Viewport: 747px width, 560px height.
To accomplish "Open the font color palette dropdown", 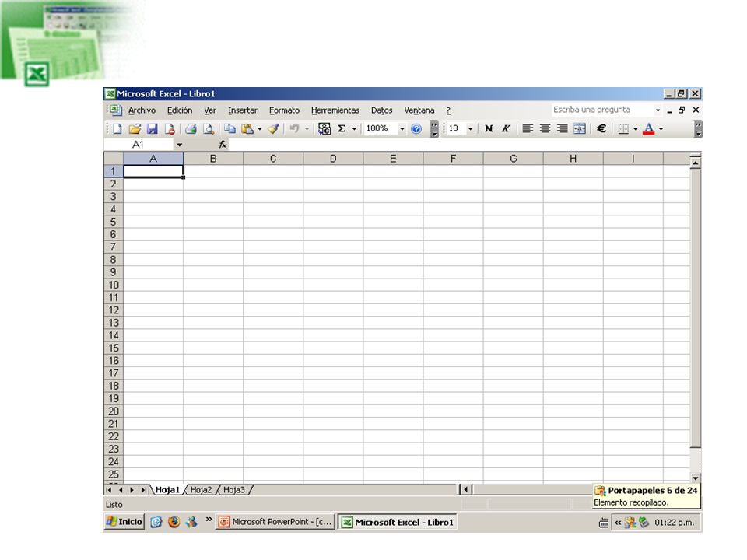I will (x=661, y=128).
